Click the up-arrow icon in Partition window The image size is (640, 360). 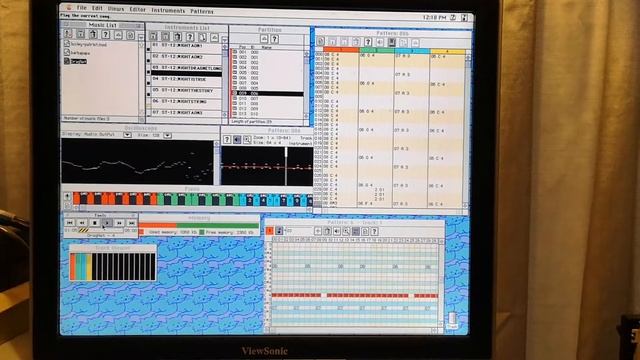point(264,39)
